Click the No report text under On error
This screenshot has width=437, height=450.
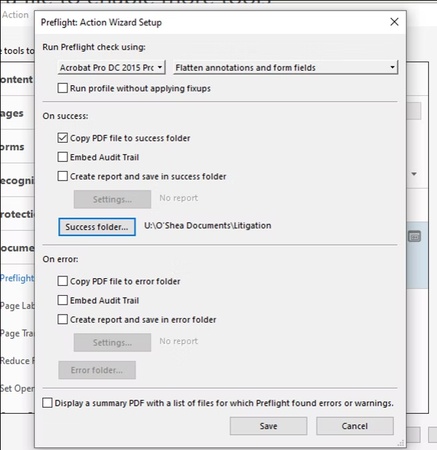179,341
